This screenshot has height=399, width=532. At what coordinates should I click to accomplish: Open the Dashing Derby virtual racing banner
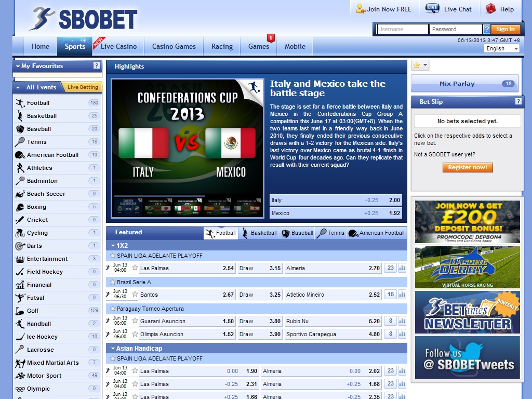point(467,267)
